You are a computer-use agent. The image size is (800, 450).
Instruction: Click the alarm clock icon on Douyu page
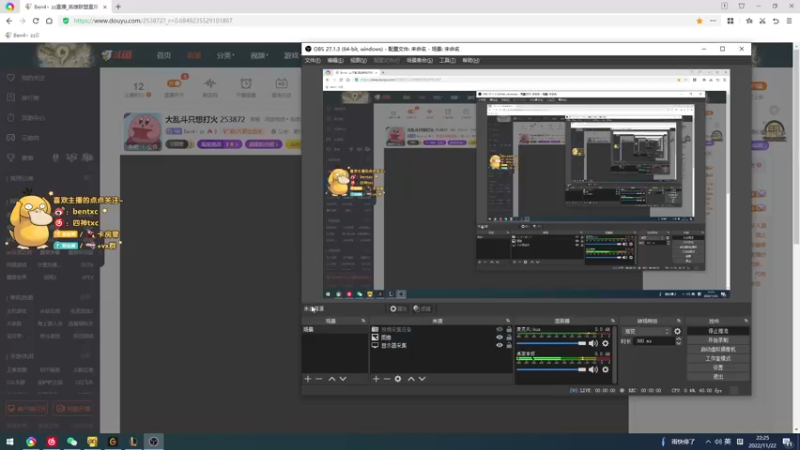click(246, 83)
